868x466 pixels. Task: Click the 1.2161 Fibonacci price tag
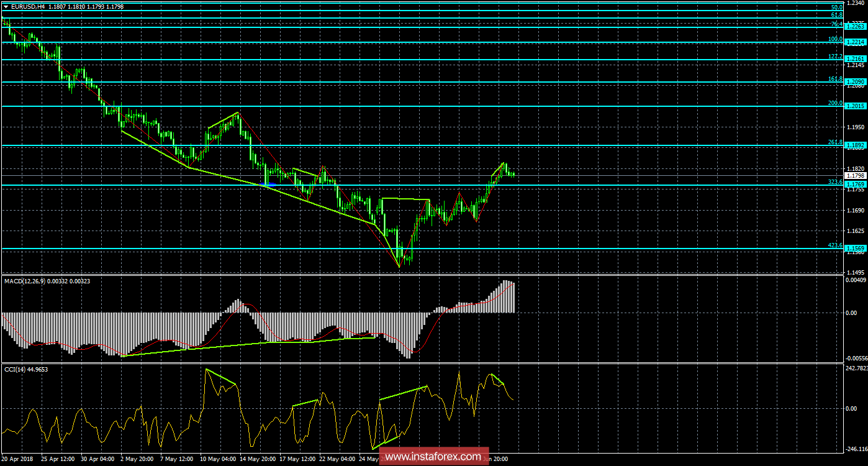coord(855,59)
